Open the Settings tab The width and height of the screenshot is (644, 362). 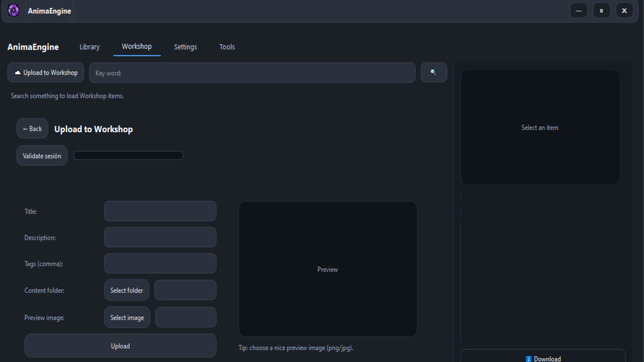[x=185, y=47]
